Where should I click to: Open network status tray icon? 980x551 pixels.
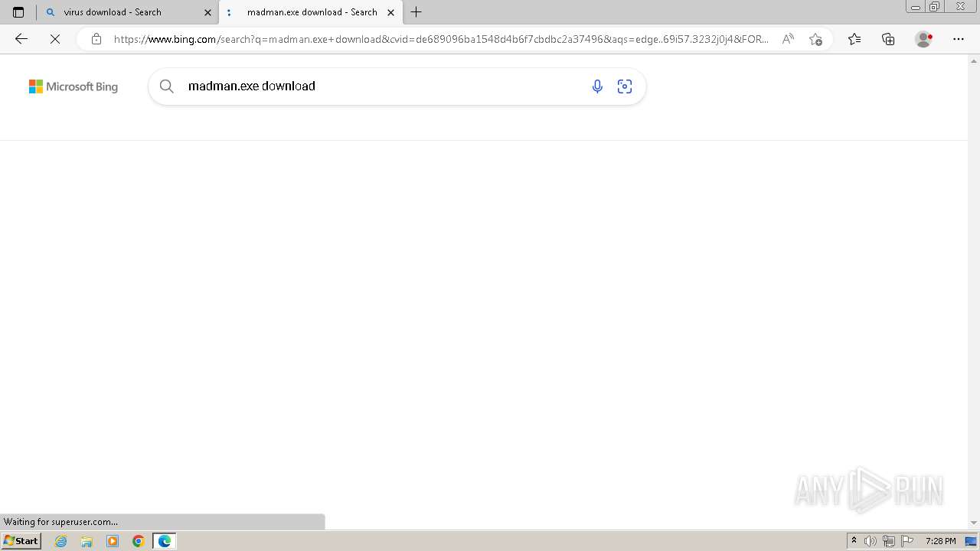889,541
